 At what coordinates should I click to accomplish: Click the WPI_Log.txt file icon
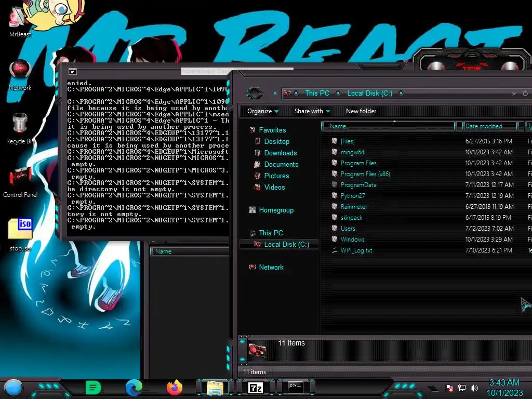pyautogui.click(x=335, y=250)
